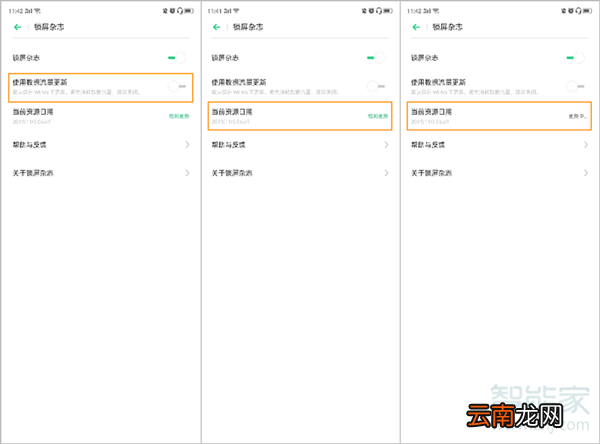
Task: Tap the WLAN hint text under 使用数据流量更新 in right screenshot
Action: click(x=475, y=92)
